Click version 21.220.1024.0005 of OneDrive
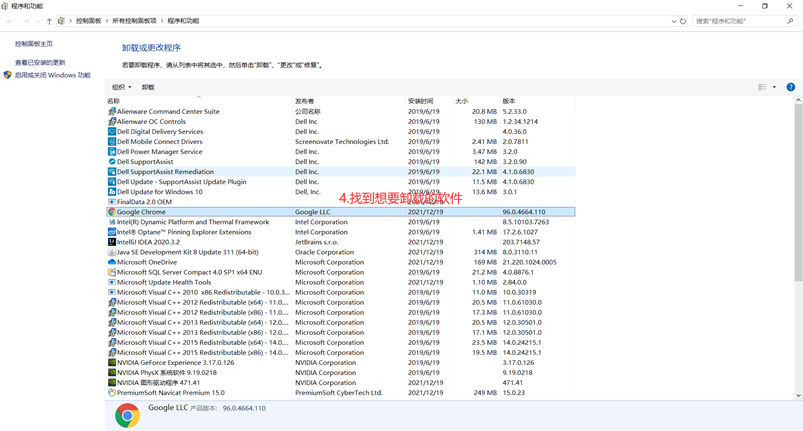The image size is (803, 431). [x=529, y=262]
